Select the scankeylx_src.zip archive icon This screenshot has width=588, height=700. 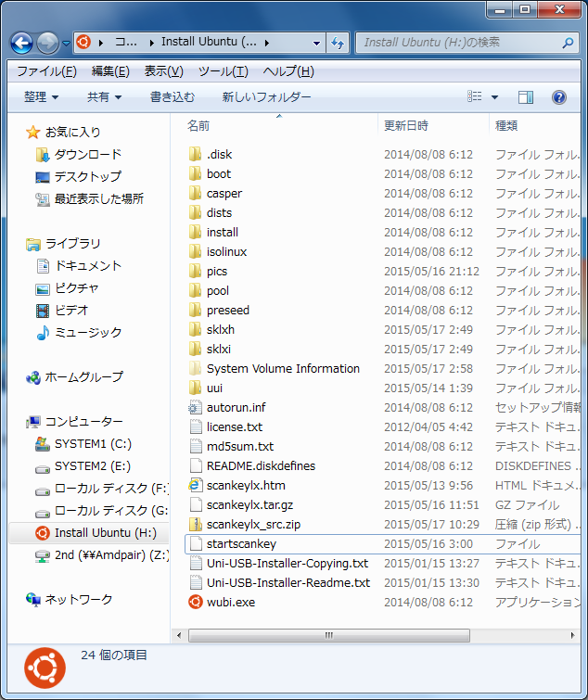pyautogui.click(x=195, y=525)
